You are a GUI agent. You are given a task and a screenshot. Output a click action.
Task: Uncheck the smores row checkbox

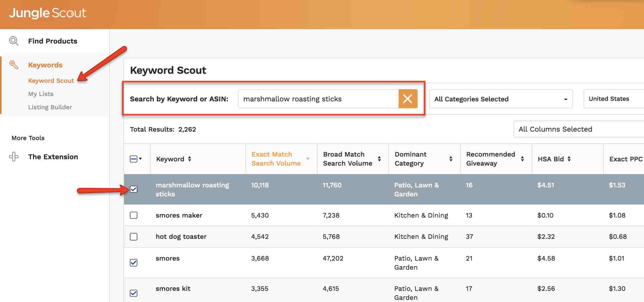click(x=133, y=262)
